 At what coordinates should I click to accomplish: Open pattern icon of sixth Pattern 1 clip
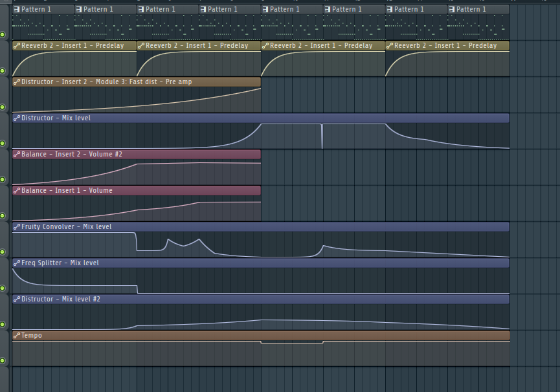pos(327,10)
